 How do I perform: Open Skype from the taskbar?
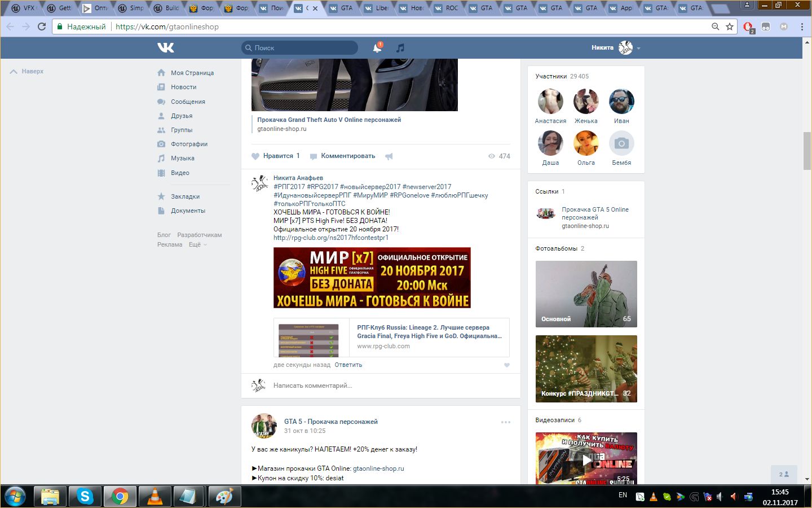click(x=85, y=496)
